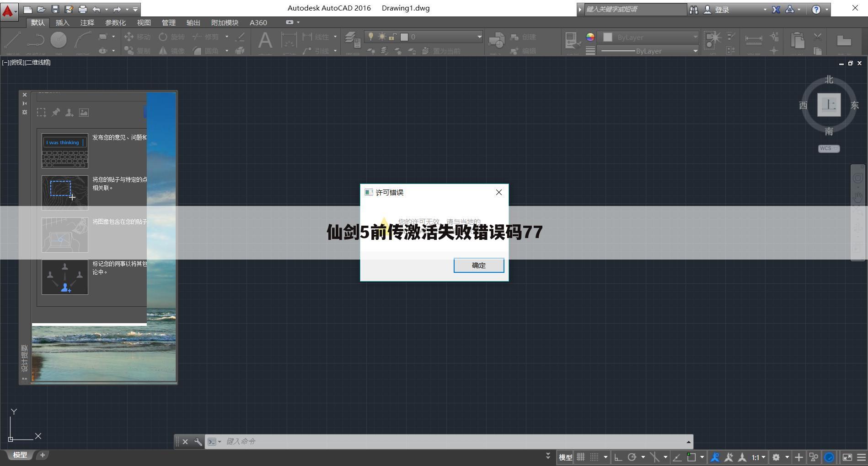
Task: Undo the last action
Action: pos(96,9)
